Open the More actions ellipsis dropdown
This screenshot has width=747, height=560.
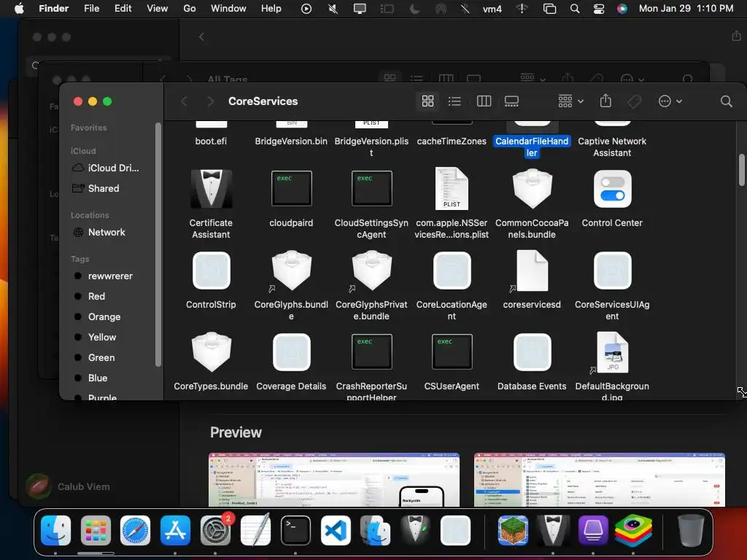[670, 101]
